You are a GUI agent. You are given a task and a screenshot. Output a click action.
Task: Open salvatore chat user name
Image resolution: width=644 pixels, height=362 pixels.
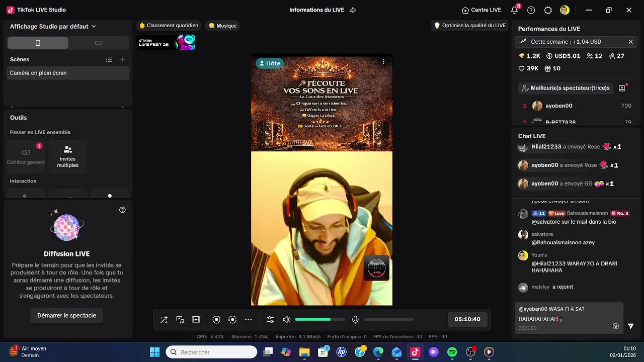(542, 234)
